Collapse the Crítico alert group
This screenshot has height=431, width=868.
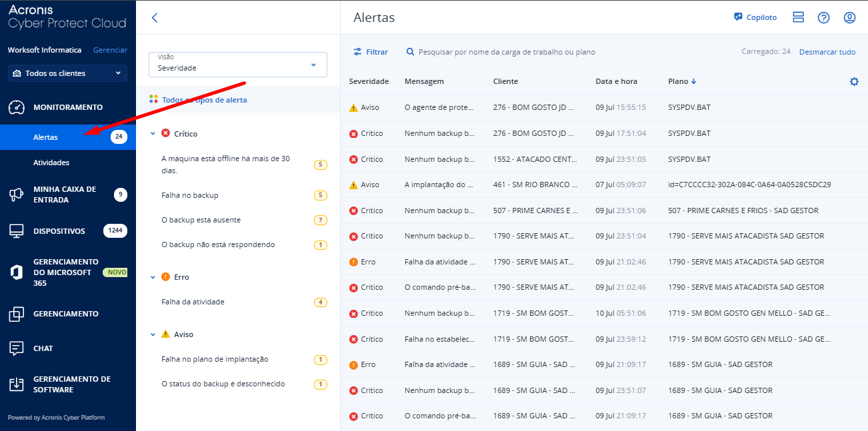[153, 134]
